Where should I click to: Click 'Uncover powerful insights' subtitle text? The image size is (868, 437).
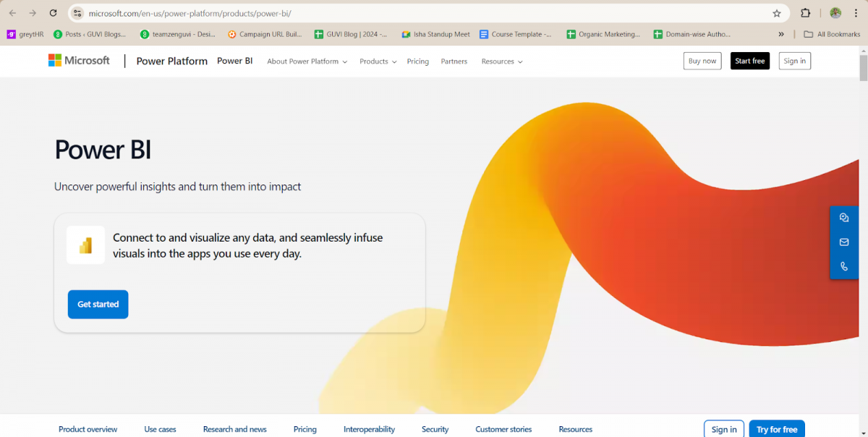point(177,187)
